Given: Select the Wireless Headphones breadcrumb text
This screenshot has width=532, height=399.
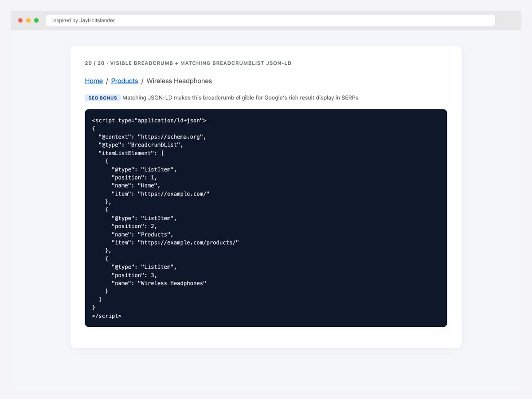Looking at the screenshot, I should coord(179,81).
